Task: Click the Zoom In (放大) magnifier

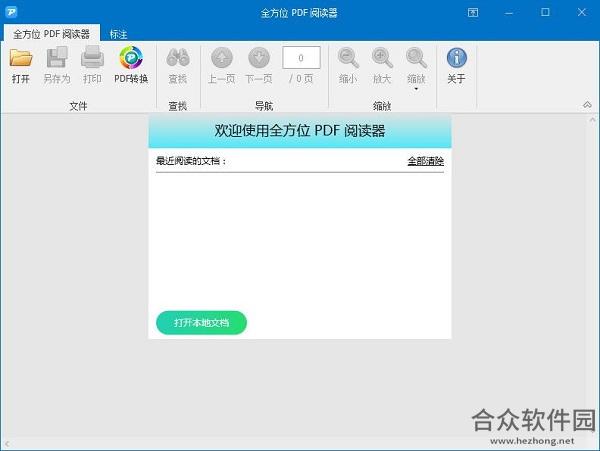Action: 382,65
